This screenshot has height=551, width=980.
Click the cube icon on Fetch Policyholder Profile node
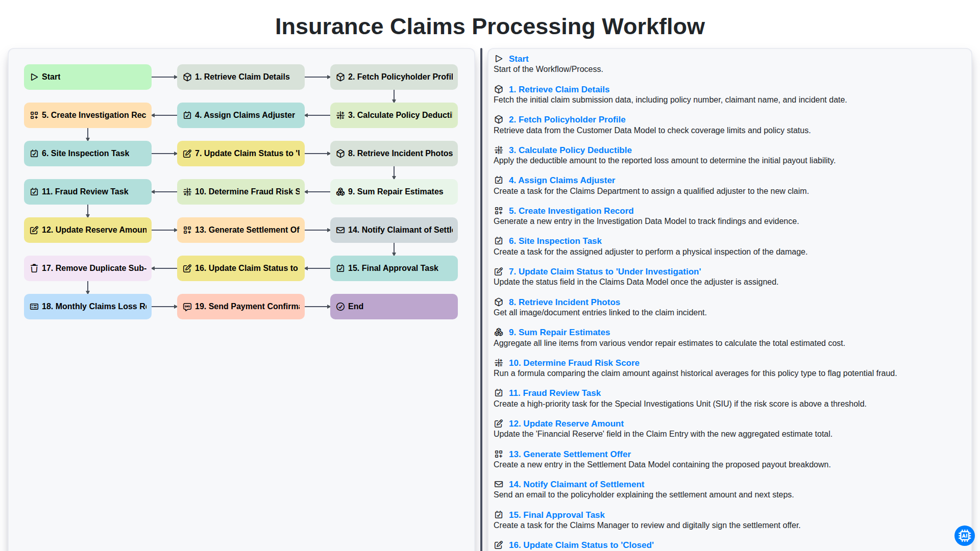[x=340, y=77]
